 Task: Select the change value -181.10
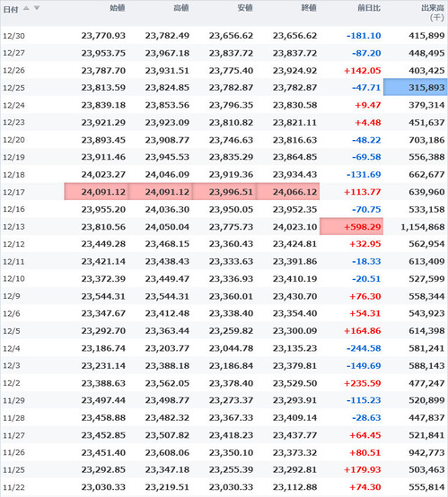[x=364, y=36]
